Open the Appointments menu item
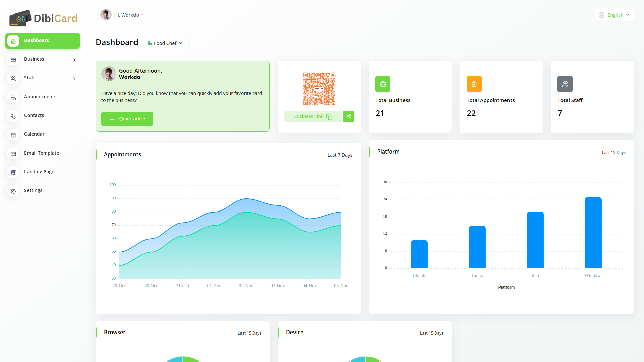Screen dimensions: 644x362 click(40, 97)
